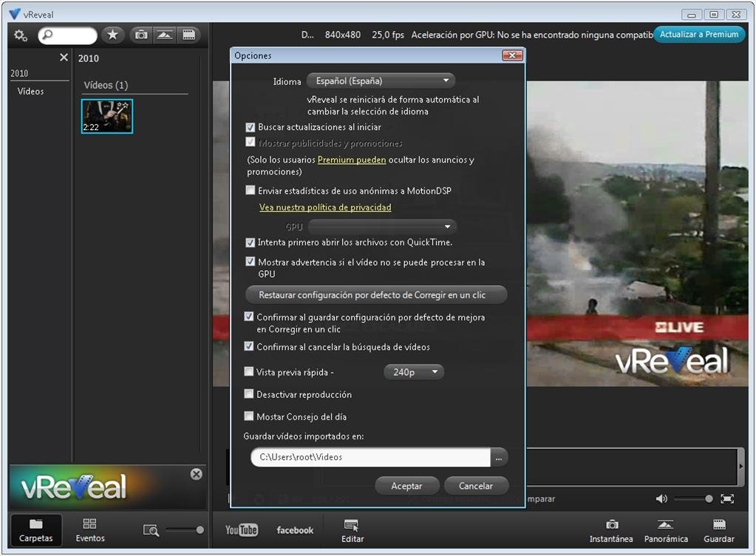Click the Instantánea camera icon

click(x=611, y=531)
